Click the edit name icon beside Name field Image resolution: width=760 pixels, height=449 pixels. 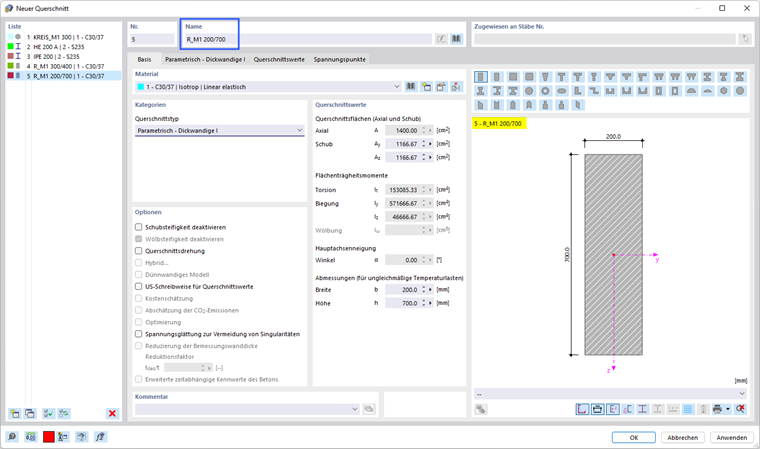point(441,39)
